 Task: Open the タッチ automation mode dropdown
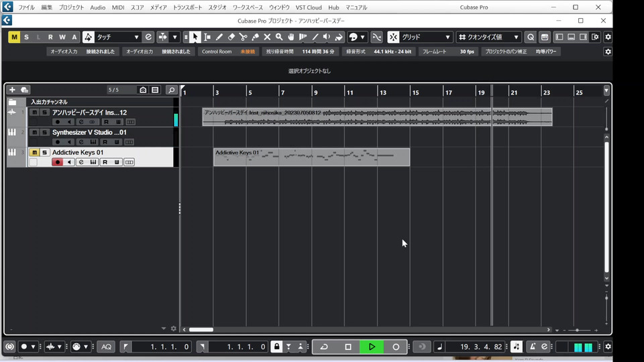point(117,37)
